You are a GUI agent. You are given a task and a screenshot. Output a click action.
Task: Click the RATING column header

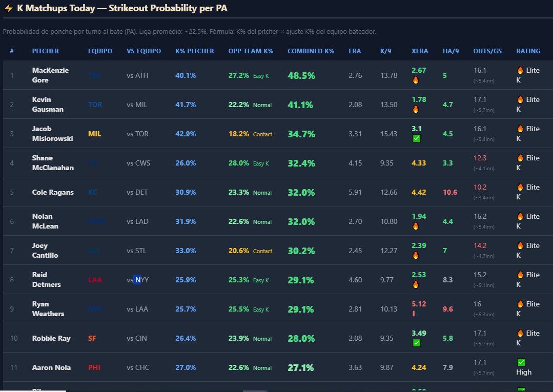(x=528, y=51)
